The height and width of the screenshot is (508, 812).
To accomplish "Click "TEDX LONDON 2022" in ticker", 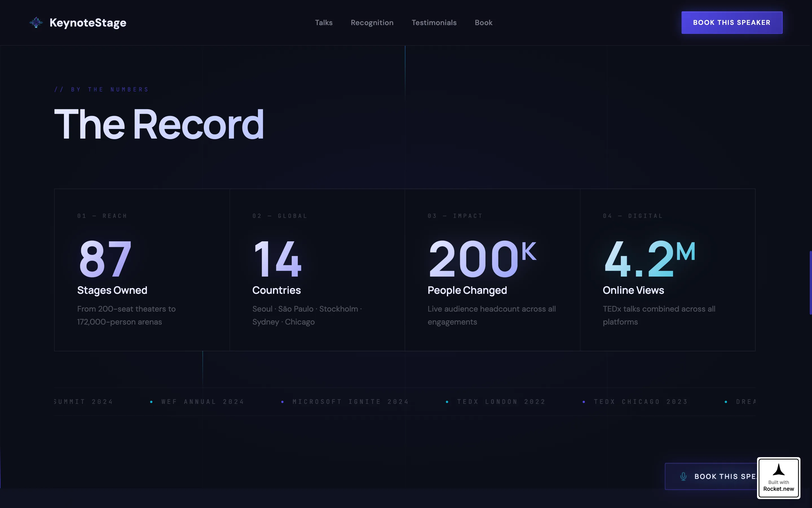I will pyautogui.click(x=501, y=402).
